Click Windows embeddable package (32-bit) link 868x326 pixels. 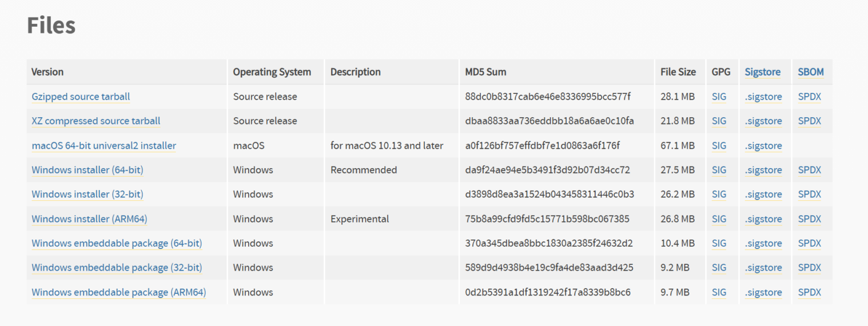pyautogui.click(x=117, y=268)
